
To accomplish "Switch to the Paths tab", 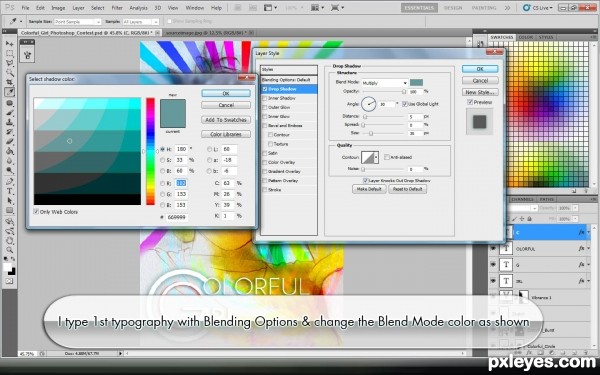I will pyautogui.click(x=546, y=199).
